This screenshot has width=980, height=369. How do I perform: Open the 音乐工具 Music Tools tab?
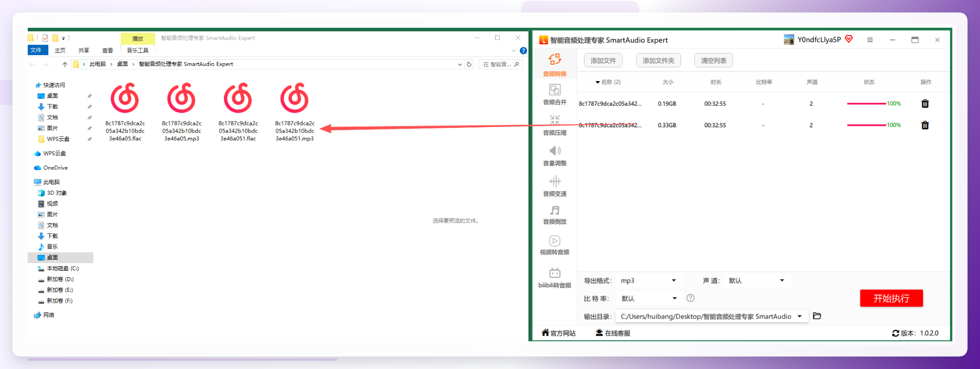pyautogui.click(x=138, y=50)
